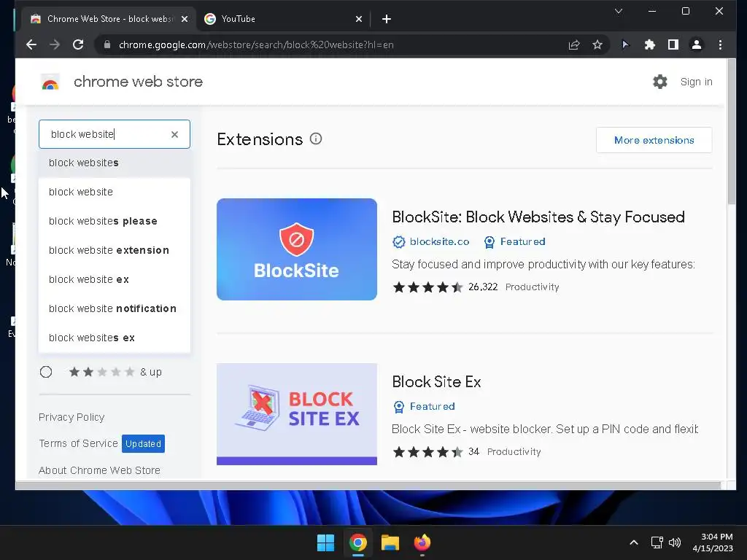Image resolution: width=747 pixels, height=560 pixels.
Task: Toggle the side panel icon
Action: coord(673,44)
